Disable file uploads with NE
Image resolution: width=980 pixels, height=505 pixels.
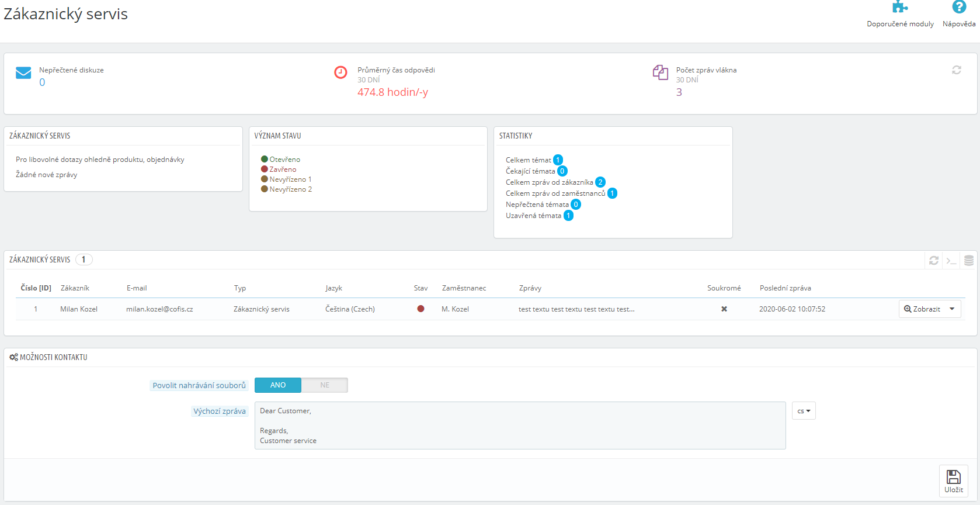325,385
